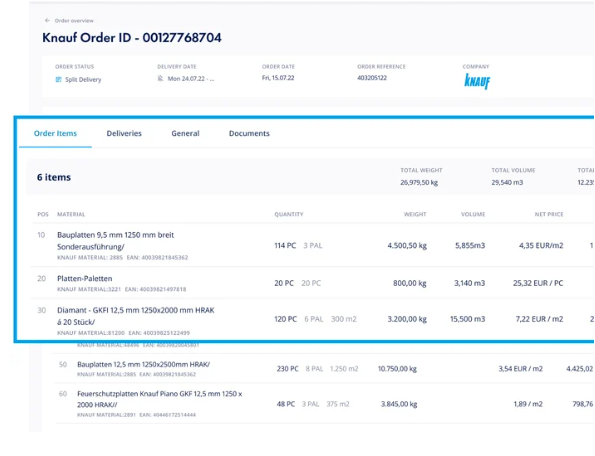Open the Order overview link
Image resolution: width=595 pixels, height=456 pixels.
coord(74,20)
